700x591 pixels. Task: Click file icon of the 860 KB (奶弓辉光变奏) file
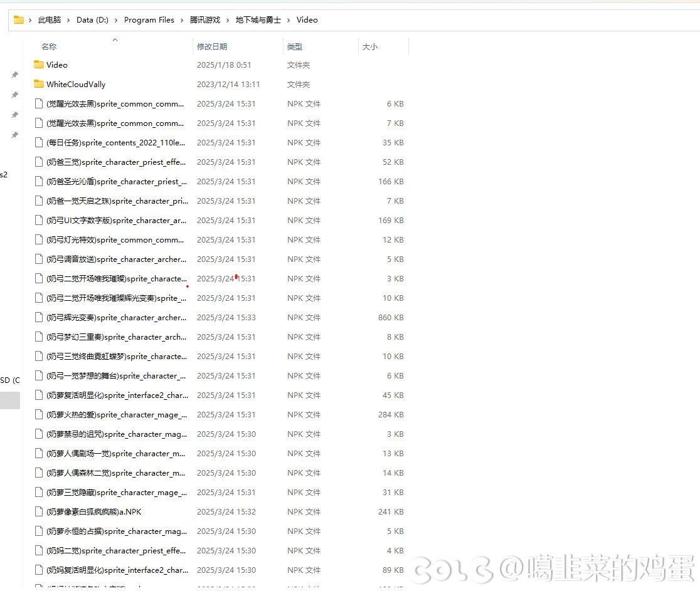click(39, 318)
